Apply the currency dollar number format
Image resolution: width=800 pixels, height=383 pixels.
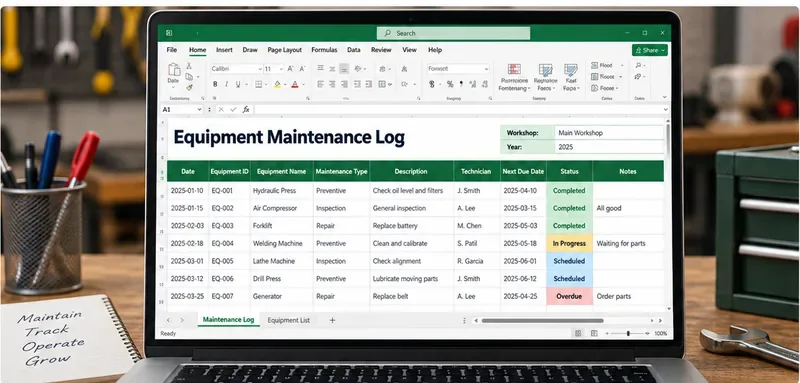(x=432, y=84)
